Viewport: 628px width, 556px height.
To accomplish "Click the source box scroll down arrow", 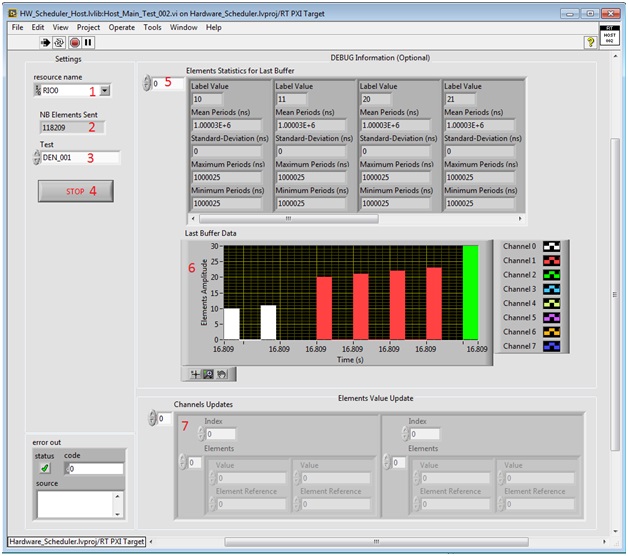I will 118,514.
